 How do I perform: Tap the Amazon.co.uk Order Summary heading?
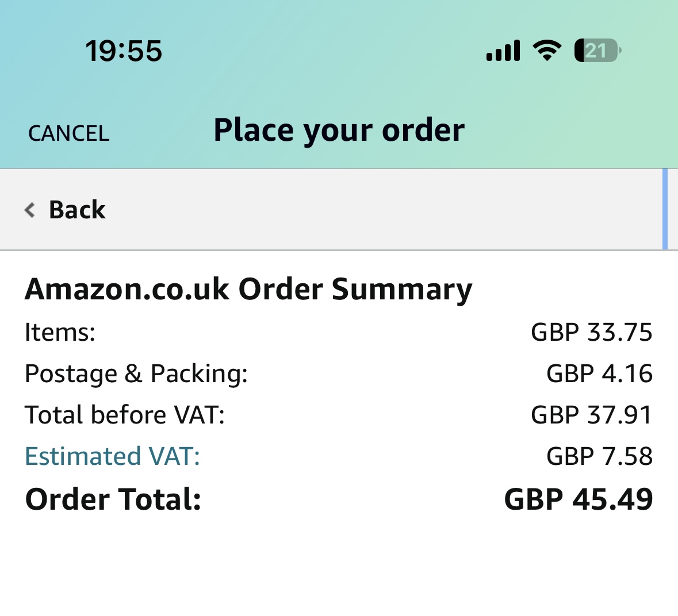tap(248, 290)
